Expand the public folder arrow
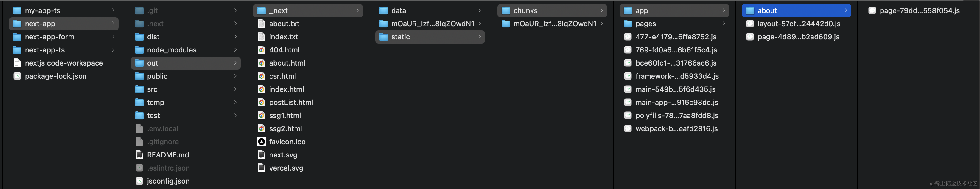The height and width of the screenshot is (189, 980). click(235, 76)
